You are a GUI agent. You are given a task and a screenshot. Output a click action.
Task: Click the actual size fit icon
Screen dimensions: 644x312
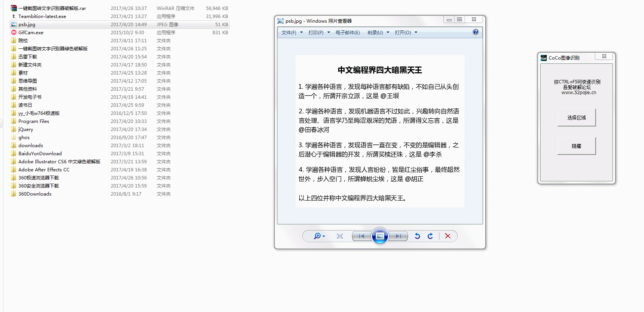coord(340,236)
